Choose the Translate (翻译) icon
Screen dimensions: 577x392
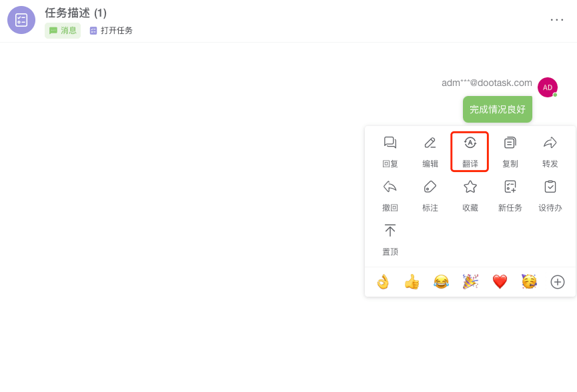point(470,143)
